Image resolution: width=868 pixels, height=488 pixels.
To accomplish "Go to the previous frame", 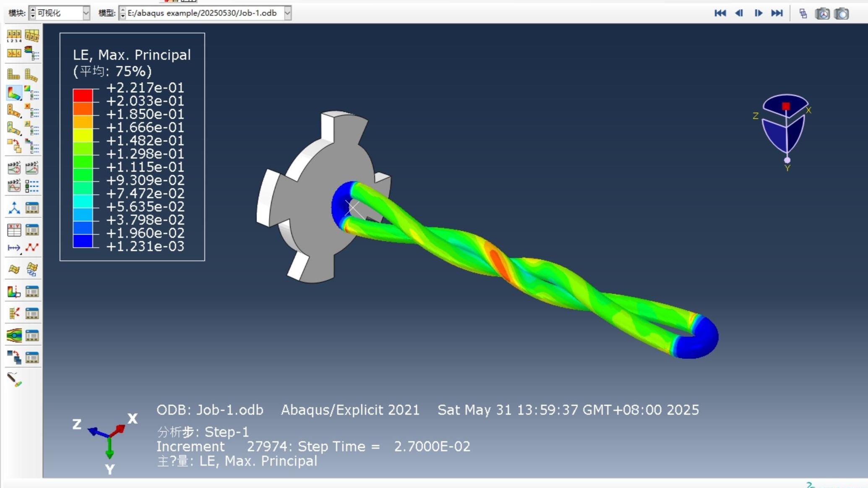I will coord(739,13).
